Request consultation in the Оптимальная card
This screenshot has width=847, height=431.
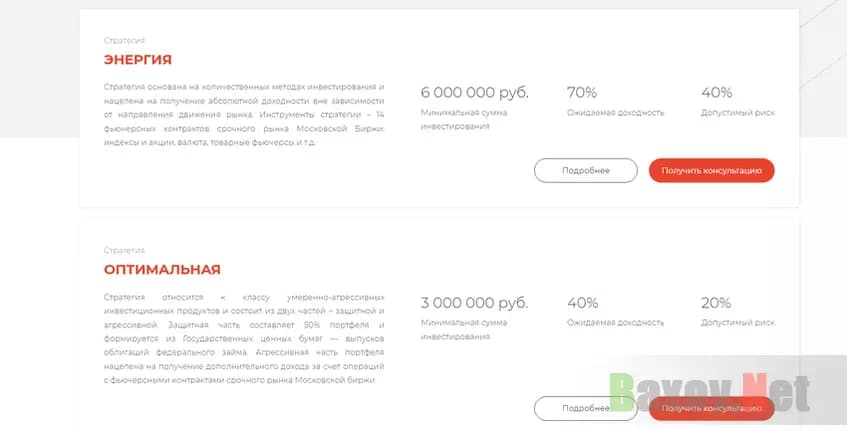(711, 408)
